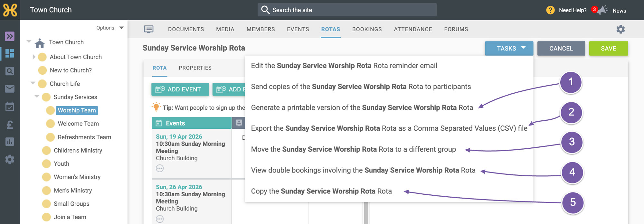Select Women's Ministry in the tree
Screen dimensions: 644x224
tap(77, 177)
